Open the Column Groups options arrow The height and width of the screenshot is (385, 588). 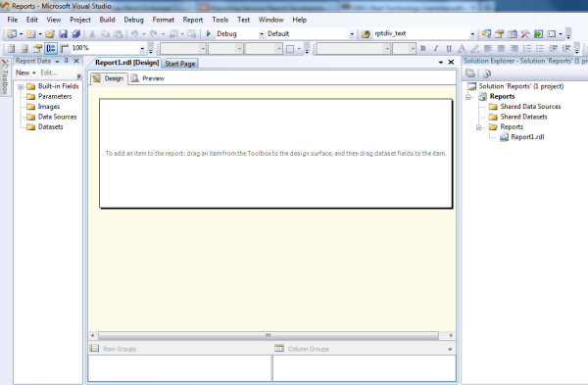[450, 349]
